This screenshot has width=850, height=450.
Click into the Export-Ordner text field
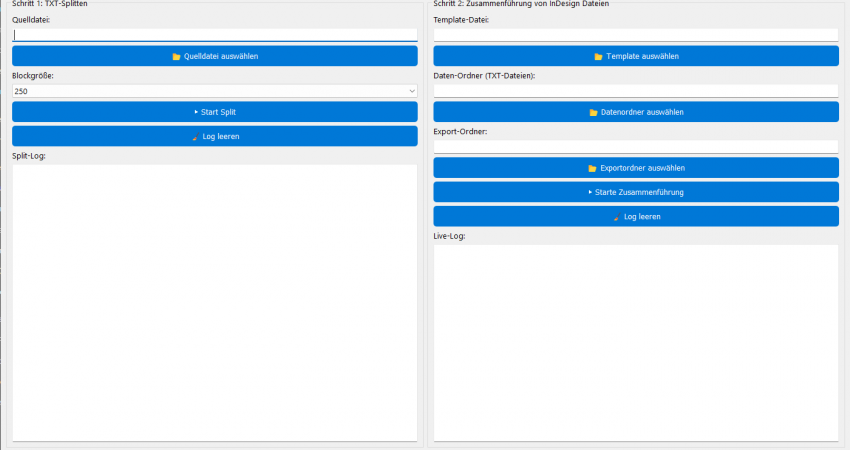click(635, 147)
